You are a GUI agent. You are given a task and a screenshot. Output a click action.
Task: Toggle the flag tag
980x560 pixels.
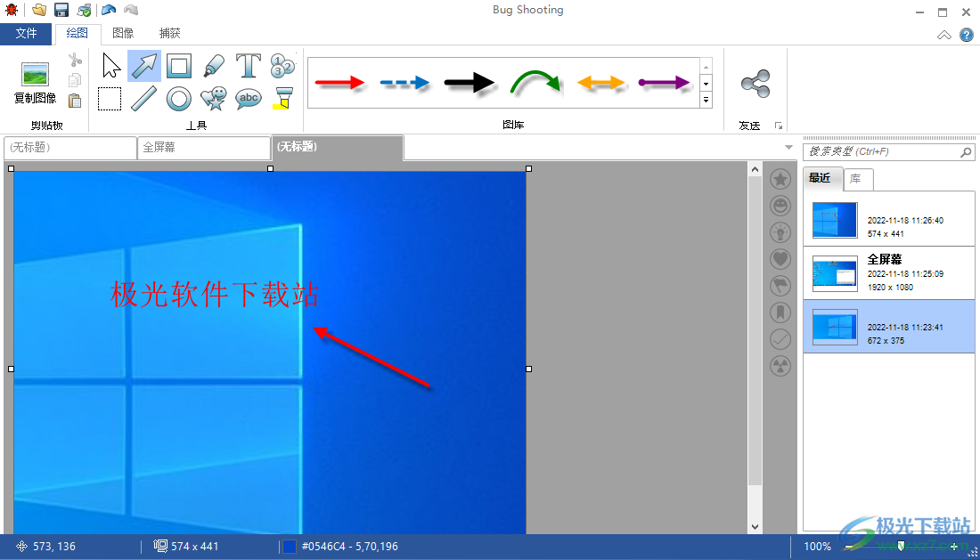tap(780, 286)
